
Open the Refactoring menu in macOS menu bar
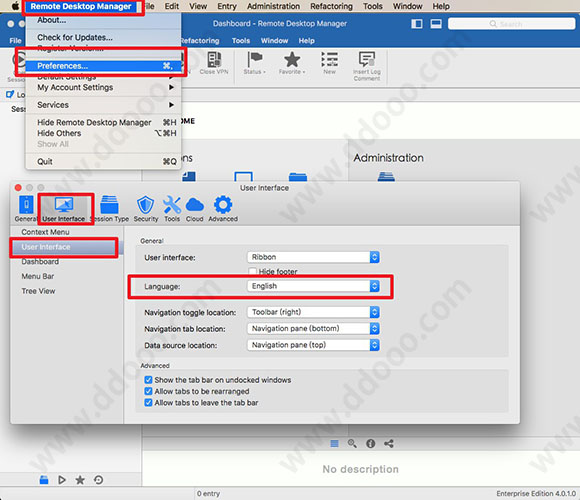331,6
